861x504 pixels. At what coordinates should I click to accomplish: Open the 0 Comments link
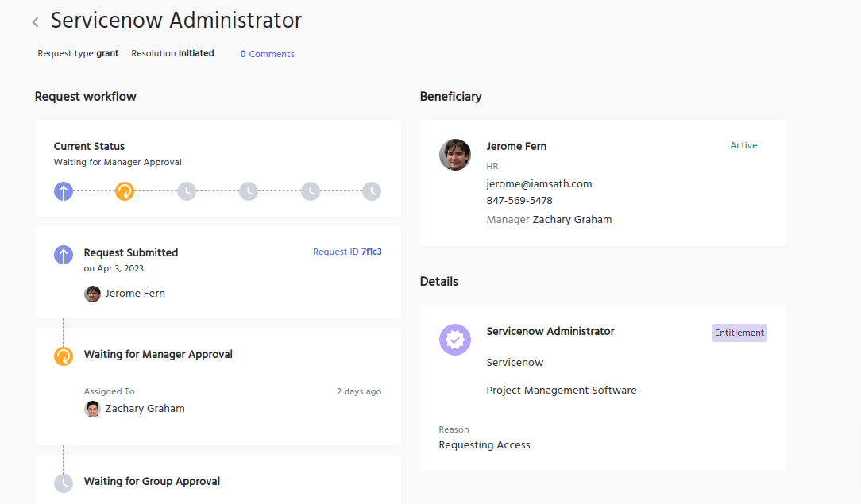(x=268, y=54)
